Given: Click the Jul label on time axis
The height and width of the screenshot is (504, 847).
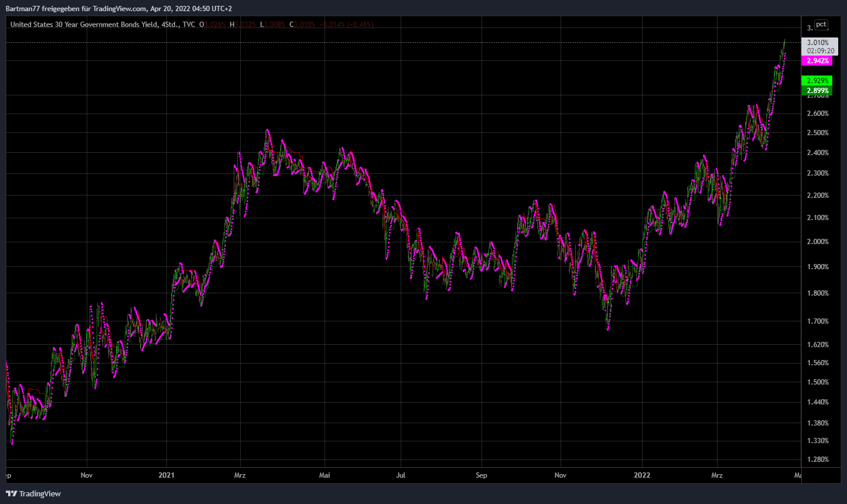Looking at the screenshot, I should click(401, 475).
